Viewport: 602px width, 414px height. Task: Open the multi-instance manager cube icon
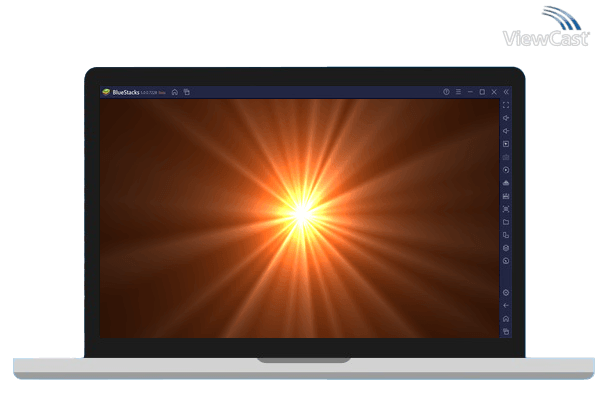click(x=506, y=248)
